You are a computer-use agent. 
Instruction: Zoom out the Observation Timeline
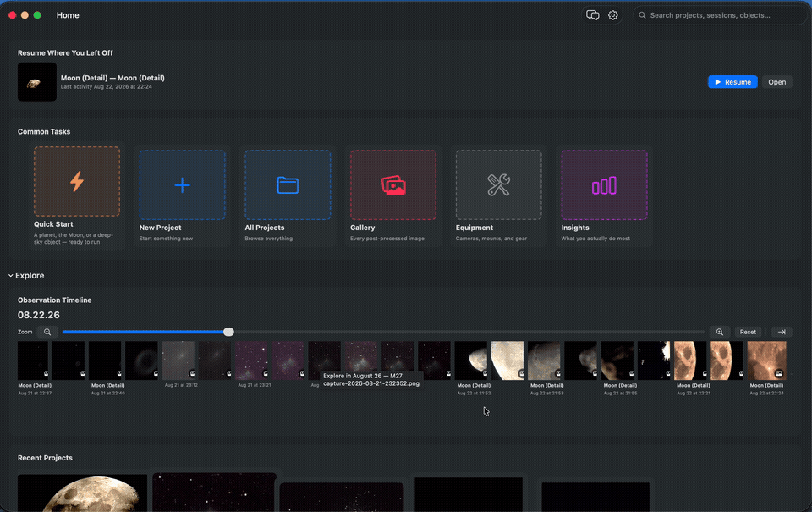pyautogui.click(x=47, y=332)
